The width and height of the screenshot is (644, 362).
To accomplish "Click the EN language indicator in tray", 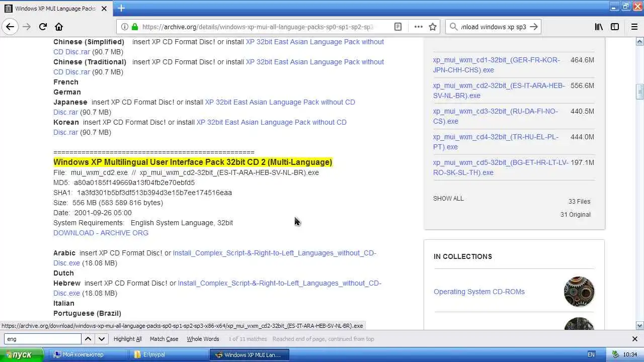I will click(x=591, y=354).
